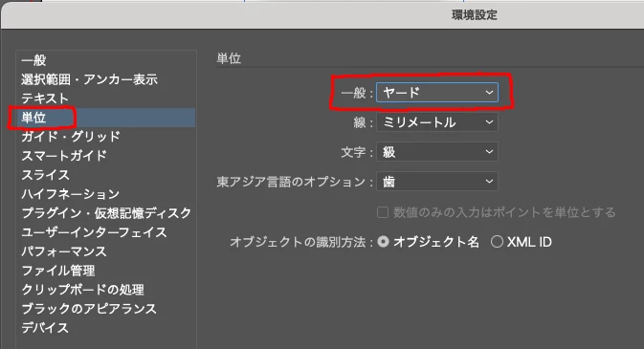Open the 一般 units dropdown showing ヤード
The height and width of the screenshot is (349, 644).
[x=437, y=93]
